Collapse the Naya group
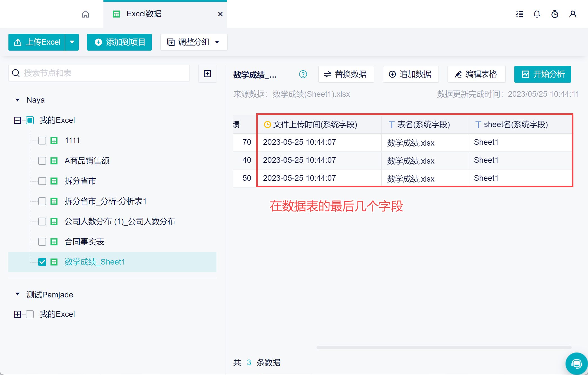Viewport: 588px width, 375px height. pos(17,100)
